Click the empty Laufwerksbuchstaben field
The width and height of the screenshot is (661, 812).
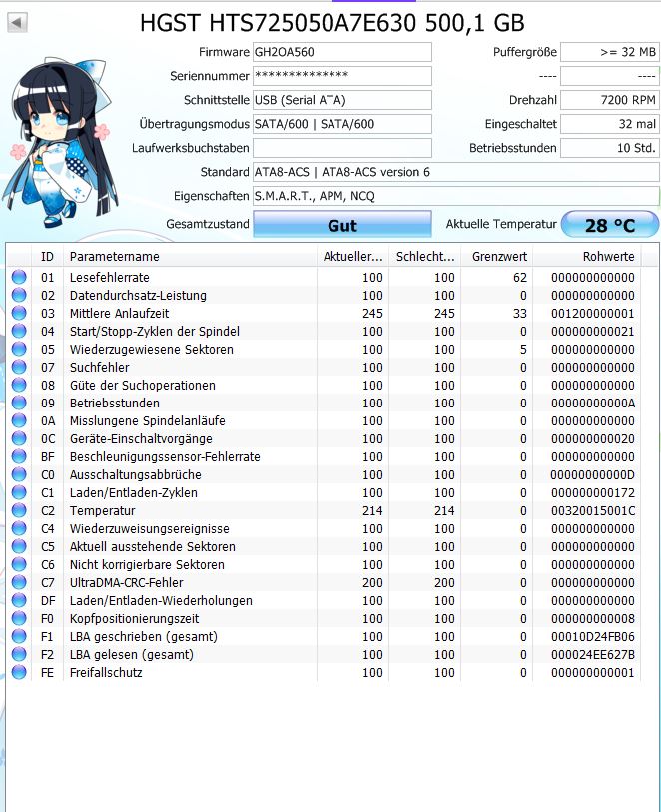click(342, 148)
